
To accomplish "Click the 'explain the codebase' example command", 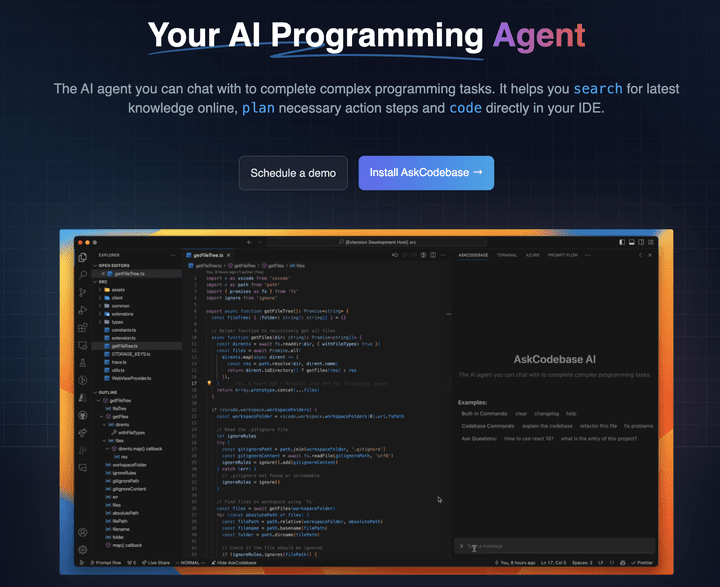I will click(x=547, y=426).
